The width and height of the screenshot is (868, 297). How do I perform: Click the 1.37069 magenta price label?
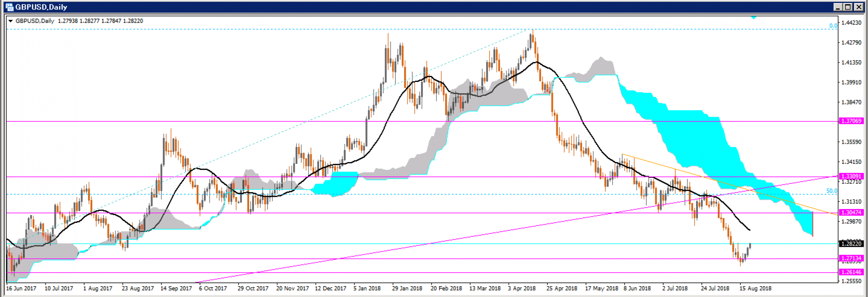(x=851, y=121)
